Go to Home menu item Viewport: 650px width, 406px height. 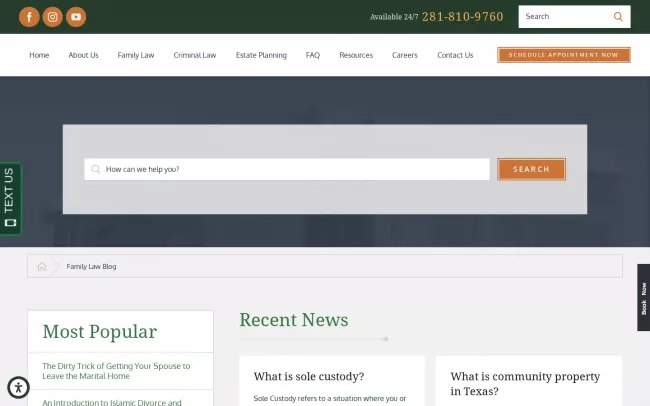pos(39,55)
